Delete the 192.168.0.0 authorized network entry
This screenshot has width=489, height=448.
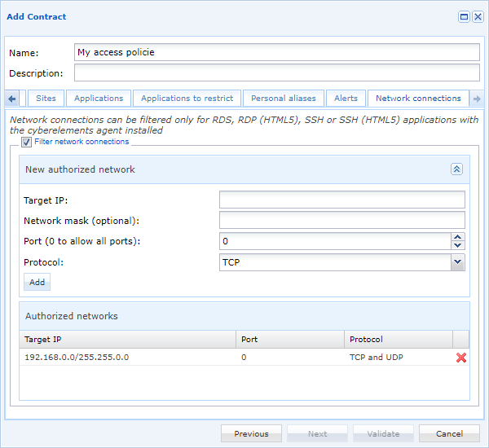(x=461, y=358)
